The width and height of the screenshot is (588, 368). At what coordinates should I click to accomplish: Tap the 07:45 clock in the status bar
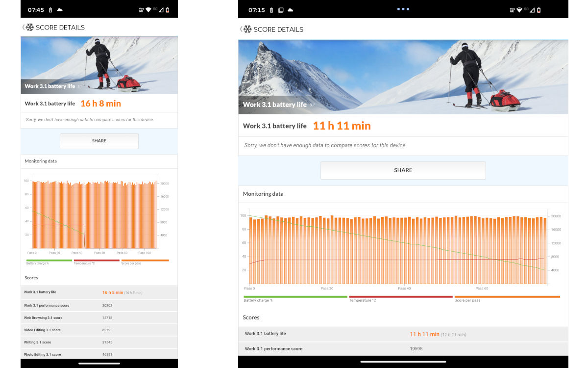[x=36, y=10]
